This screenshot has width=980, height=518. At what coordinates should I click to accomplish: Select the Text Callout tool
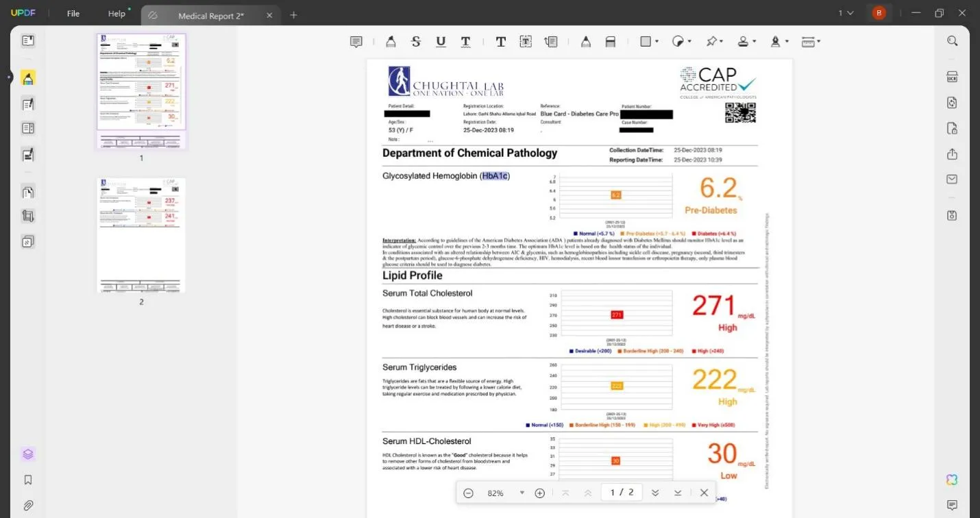coord(551,42)
